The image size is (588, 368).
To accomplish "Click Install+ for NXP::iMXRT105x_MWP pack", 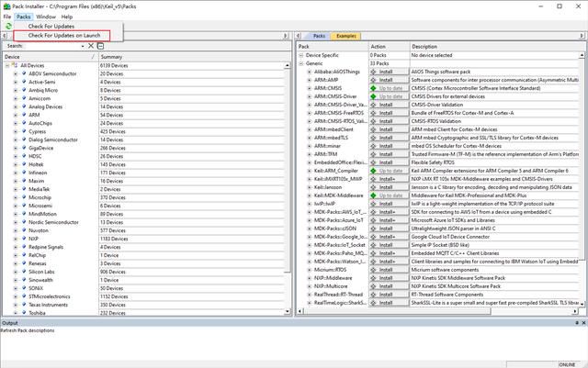I will pyautogui.click(x=389, y=179).
